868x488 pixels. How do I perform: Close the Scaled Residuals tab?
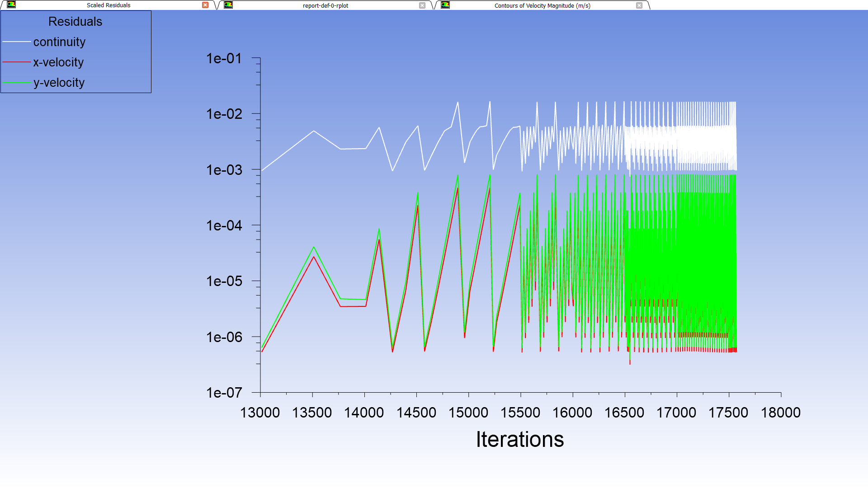click(x=205, y=5)
